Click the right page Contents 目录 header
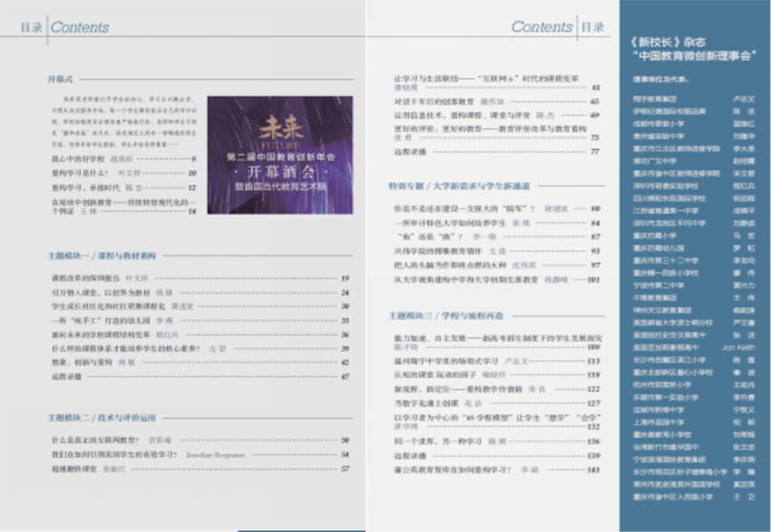The height and width of the screenshot is (532, 771). coord(557,27)
